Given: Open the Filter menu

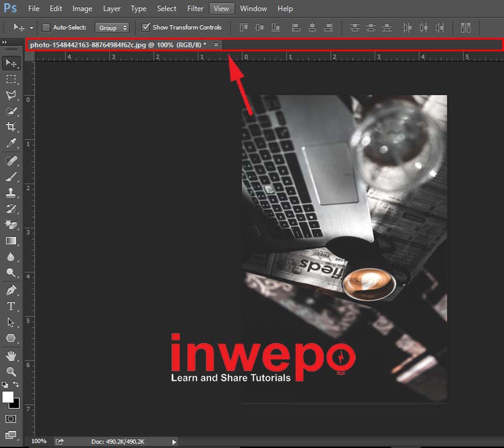Looking at the screenshot, I should (x=195, y=9).
